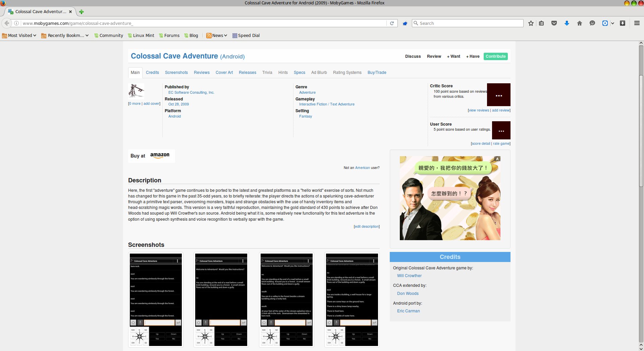This screenshot has width=644, height=351.
Task: Click the bookmark star icon
Action: tap(531, 23)
